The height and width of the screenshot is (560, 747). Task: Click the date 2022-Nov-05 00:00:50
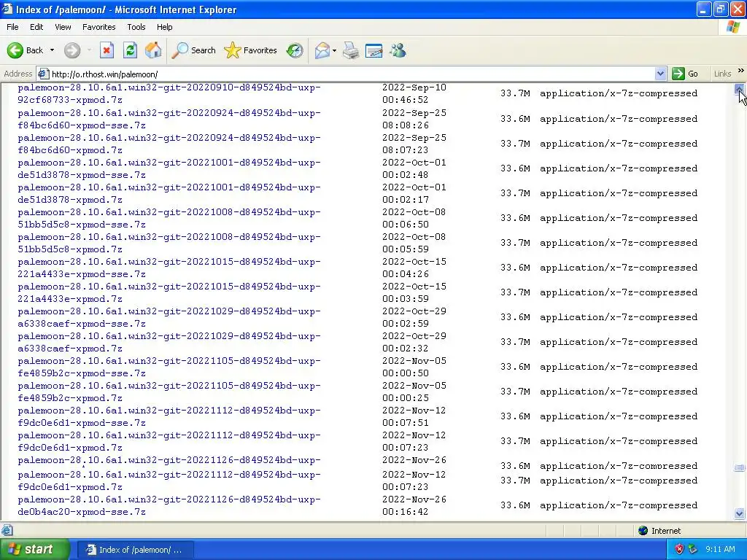point(414,367)
